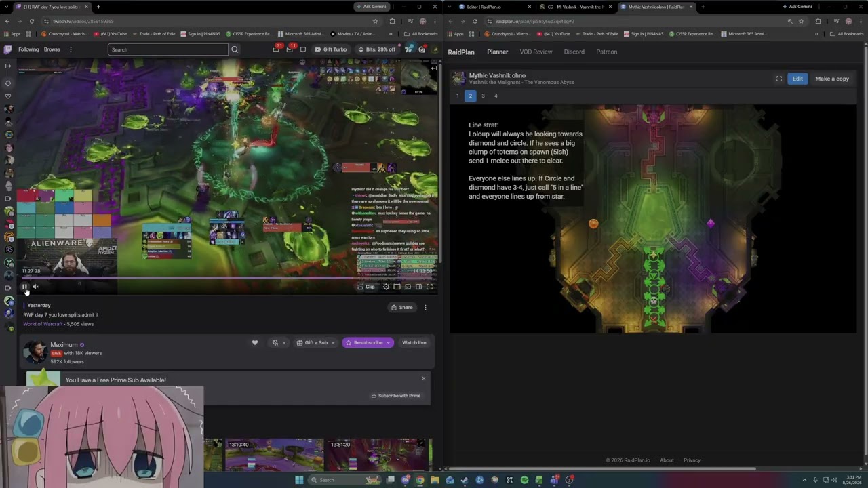Image resolution: width=868 pixels, height=488 pixels.
Task: Select Mythic Vashnik ohno browser tab
Action: click(655, 7)
